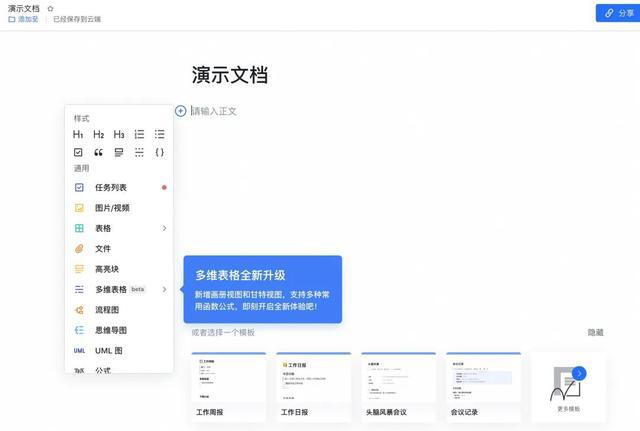Viewport: 640px width, 431px height.
Task: Apply Heading 3 style
Action: 119,134
